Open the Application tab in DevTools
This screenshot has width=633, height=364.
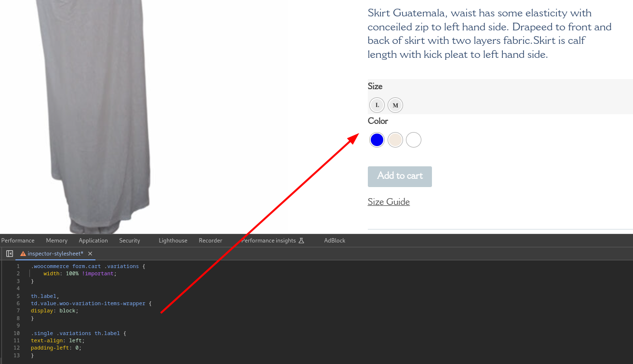tap(93, 241)
